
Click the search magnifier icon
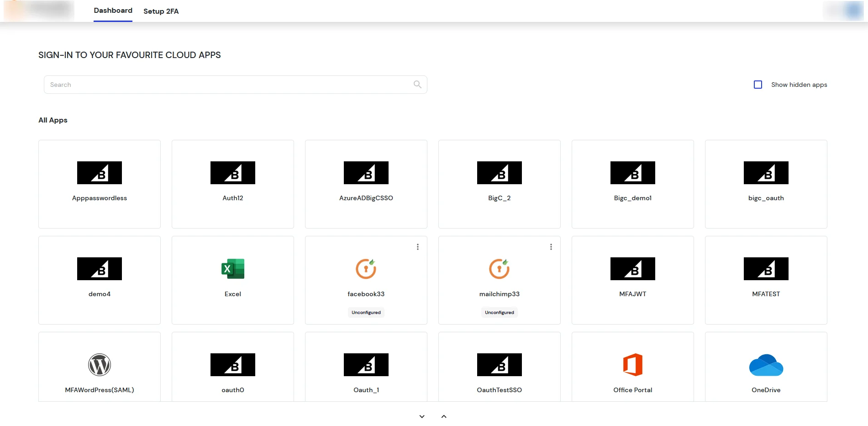417,85
